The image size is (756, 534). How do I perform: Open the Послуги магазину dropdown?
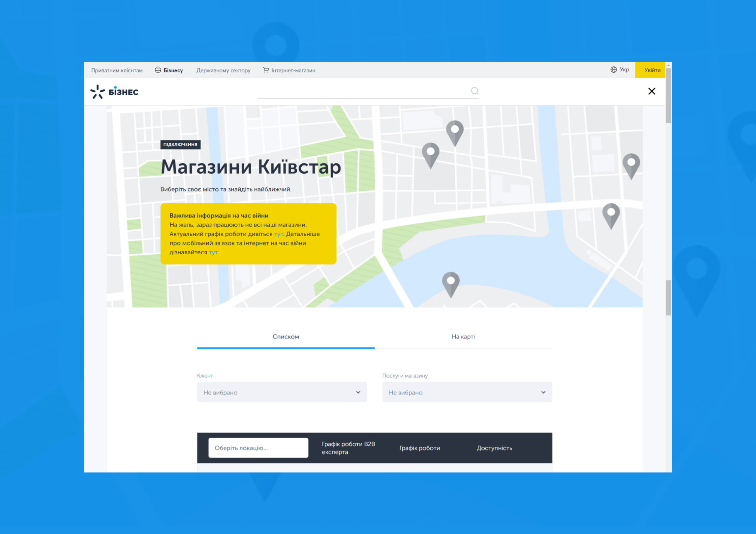(x=467, y=392)
